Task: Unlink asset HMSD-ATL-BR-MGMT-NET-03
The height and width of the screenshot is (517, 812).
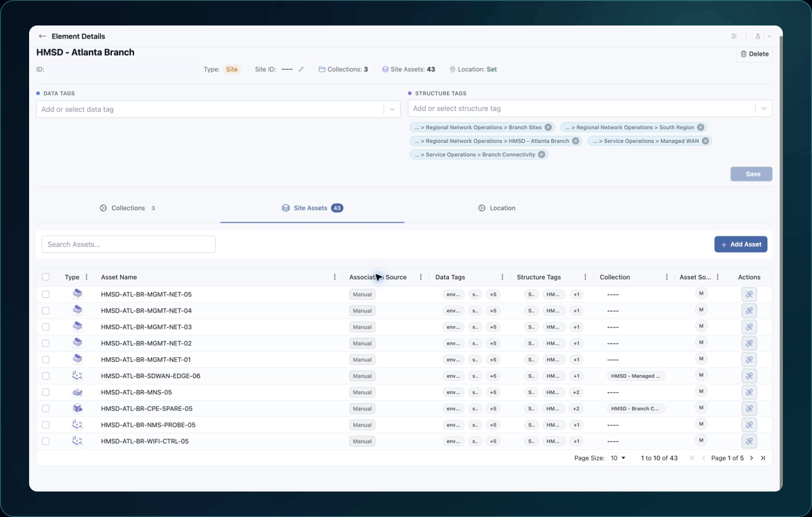Action: (749, 327)
